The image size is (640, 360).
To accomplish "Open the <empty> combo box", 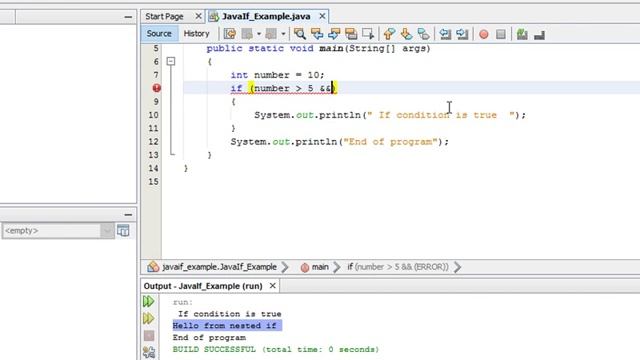I will [x=58, y=231].
